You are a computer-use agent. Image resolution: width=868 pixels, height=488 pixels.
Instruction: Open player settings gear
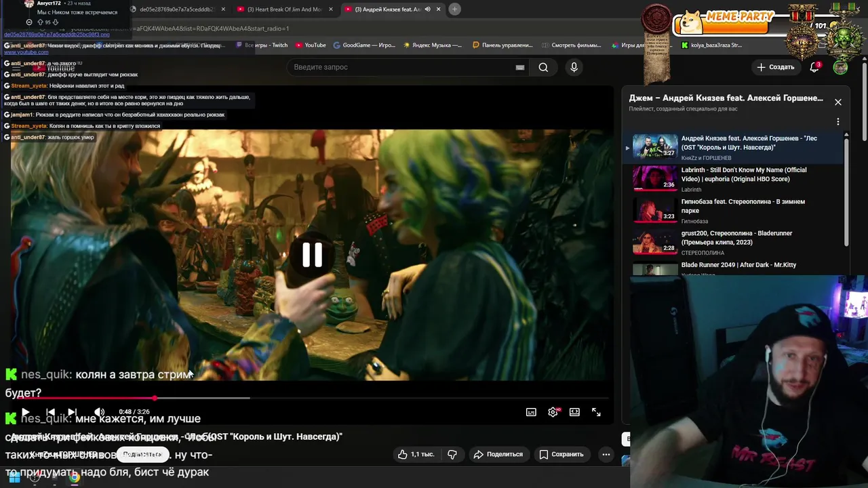[553, 412]
